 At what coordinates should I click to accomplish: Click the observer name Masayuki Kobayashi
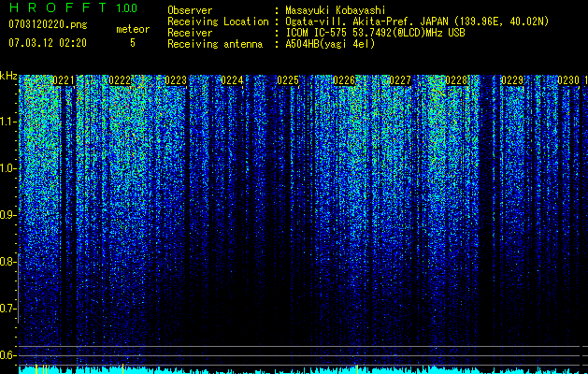coord(336,10)
